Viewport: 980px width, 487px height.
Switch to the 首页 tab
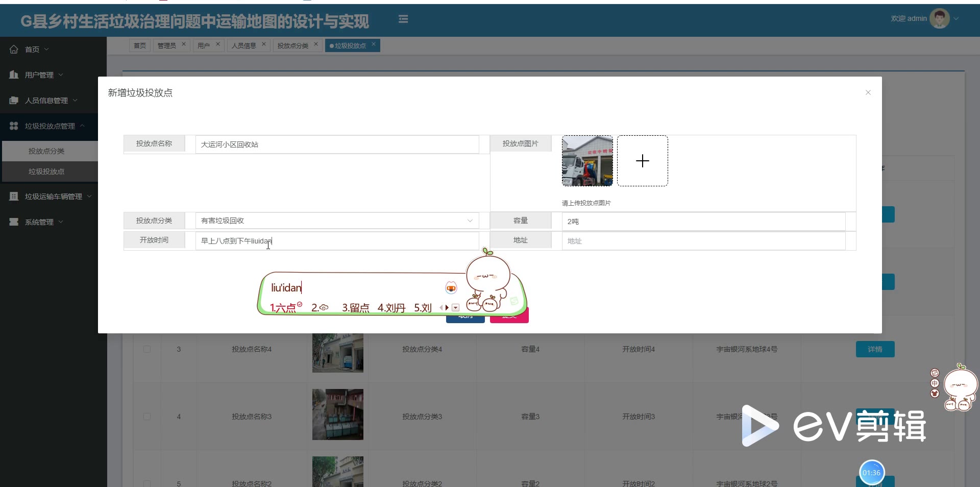click(140, 45)
